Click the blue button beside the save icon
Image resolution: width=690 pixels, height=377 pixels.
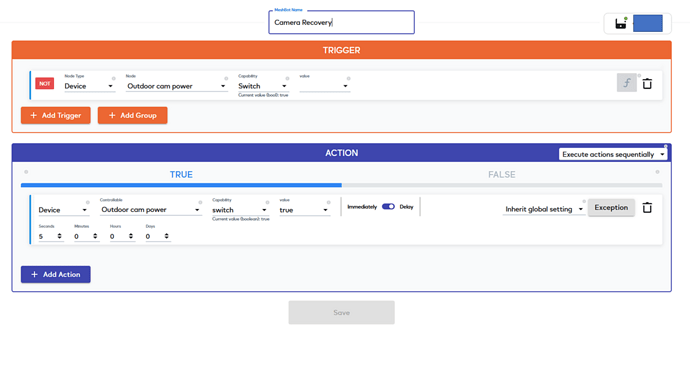click(648, 23)
